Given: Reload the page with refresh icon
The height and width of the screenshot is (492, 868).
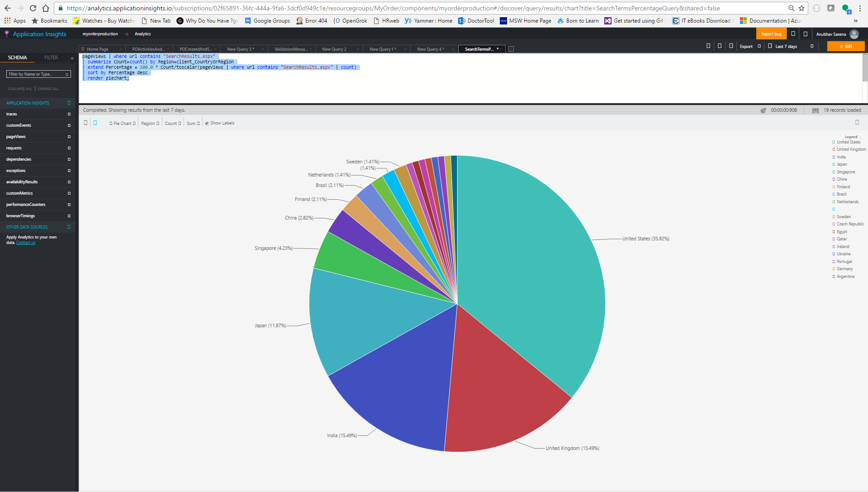Looking at the screenshot, I should [33, 8].
